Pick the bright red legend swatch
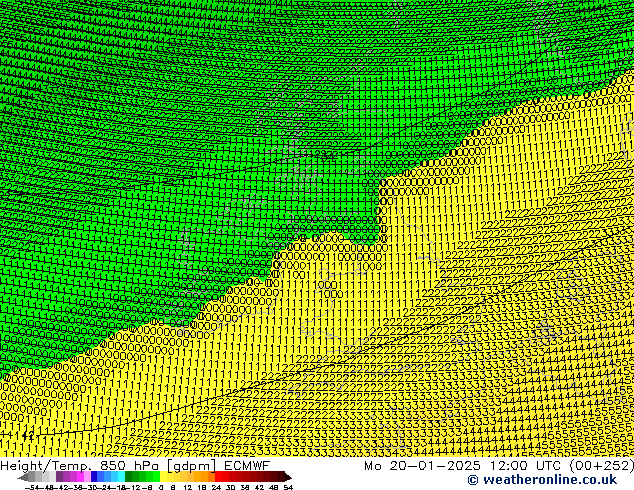The width and height of the screenshot is (634, 490). tap(218, 476)
